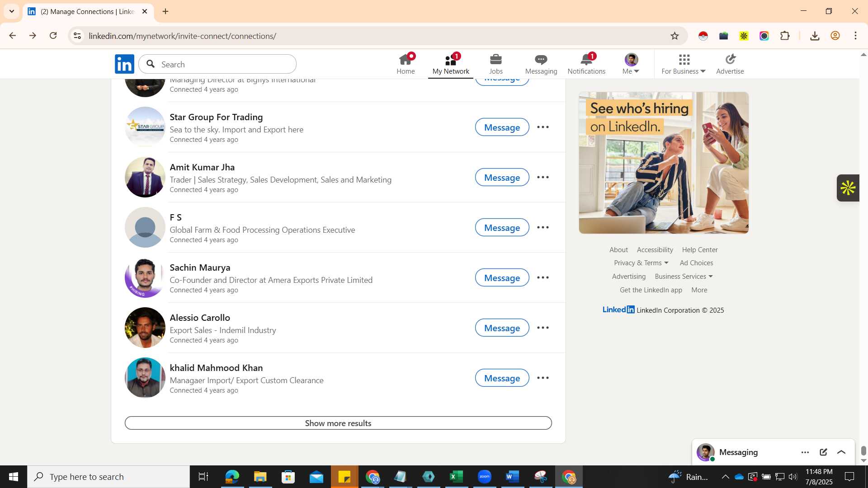Open Zoom from the taskbar
The image size is (868, 488).
tap(485, 477)
